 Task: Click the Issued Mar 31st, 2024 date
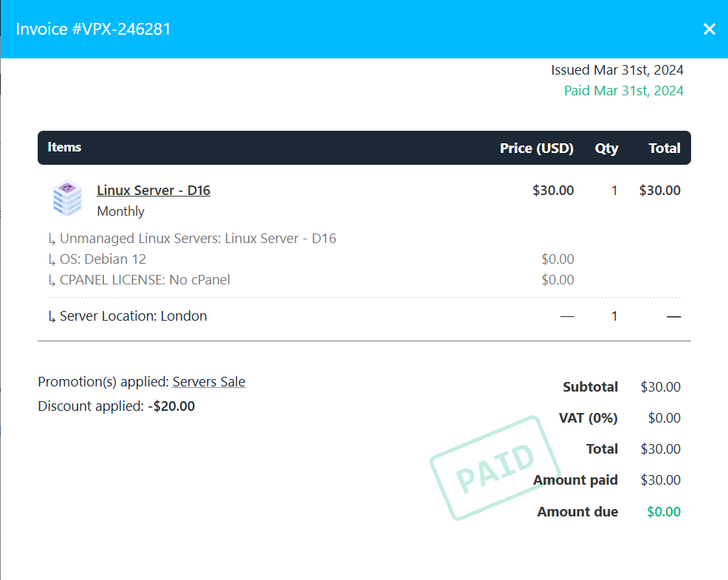[x=617, y=70]
